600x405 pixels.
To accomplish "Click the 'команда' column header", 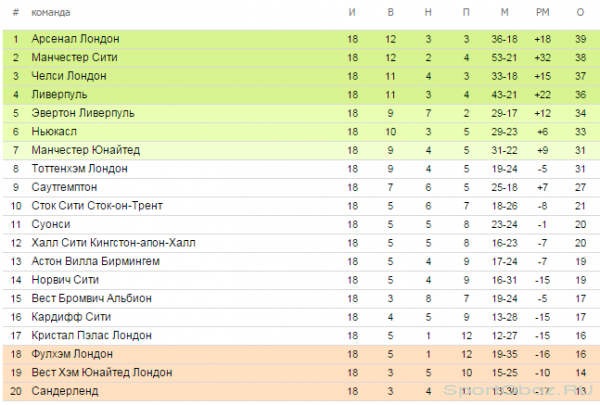I will coord(51,13).
